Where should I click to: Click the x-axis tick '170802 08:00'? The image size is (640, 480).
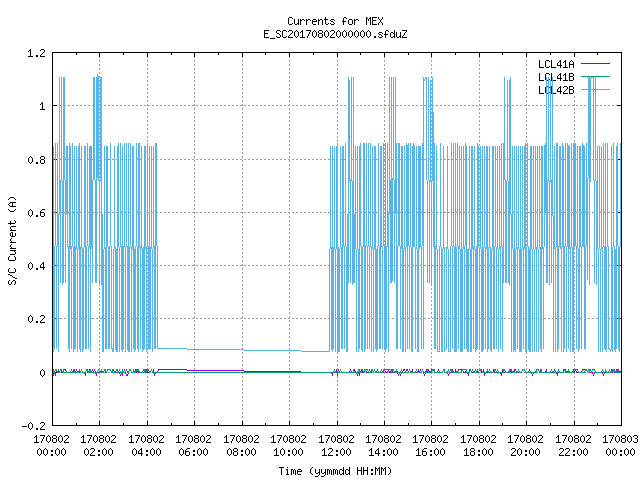(x=241, y=446)
